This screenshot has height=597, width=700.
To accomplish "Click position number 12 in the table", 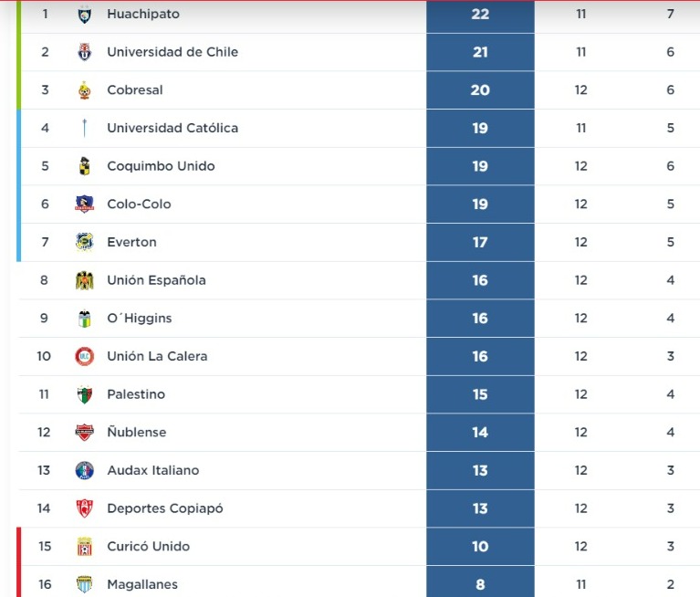I will point(44,433).
